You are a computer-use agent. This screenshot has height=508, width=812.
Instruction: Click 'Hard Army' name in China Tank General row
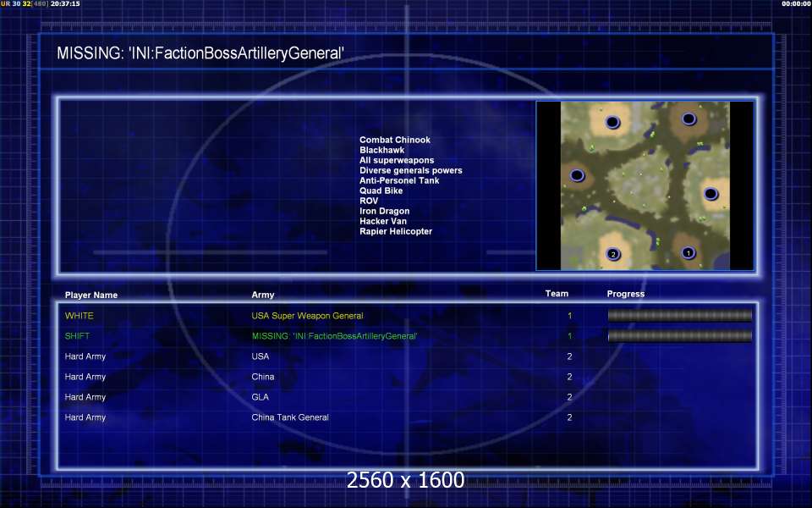tap(85, 417)
